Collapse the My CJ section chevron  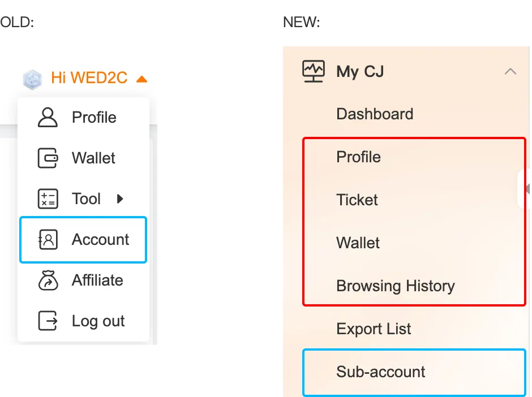[510, 72]
